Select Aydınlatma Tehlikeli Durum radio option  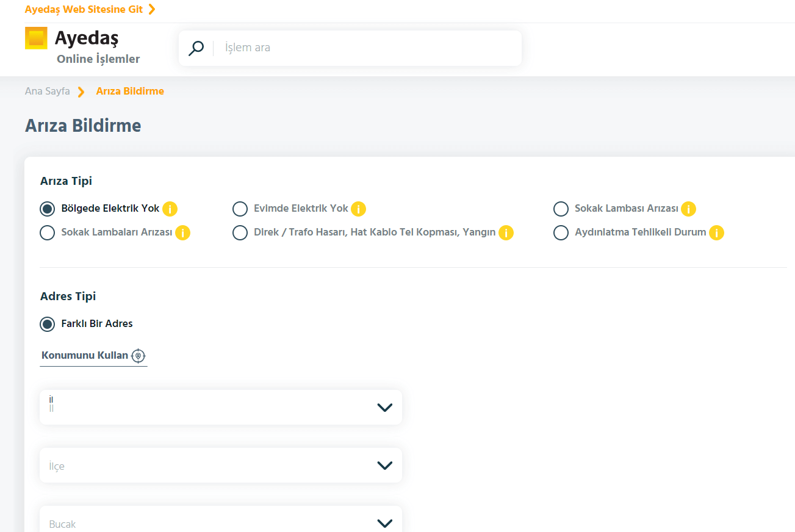(x=561, y=232)
